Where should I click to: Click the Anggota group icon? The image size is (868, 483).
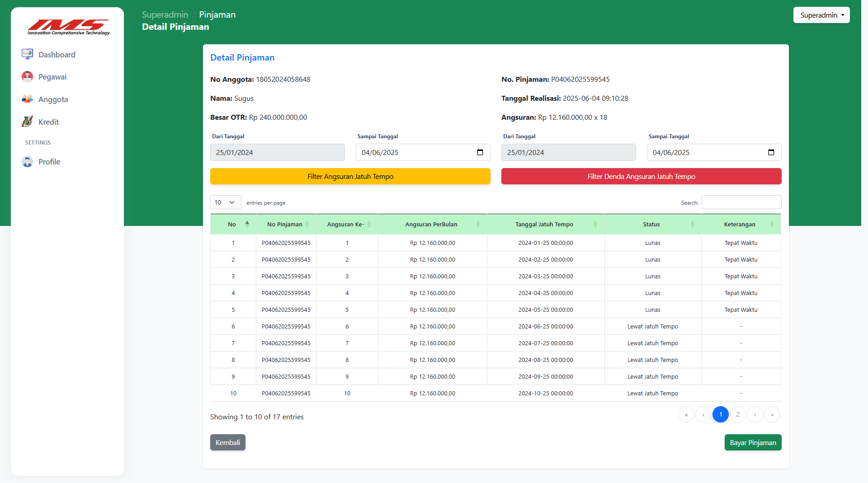coord(27,99)
